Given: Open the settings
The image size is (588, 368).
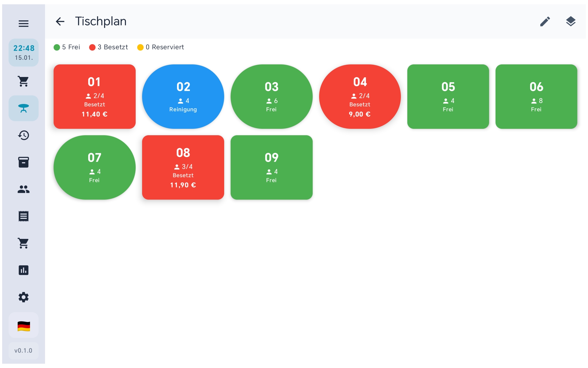Looking at the screenshot, I should click(24, 297).
